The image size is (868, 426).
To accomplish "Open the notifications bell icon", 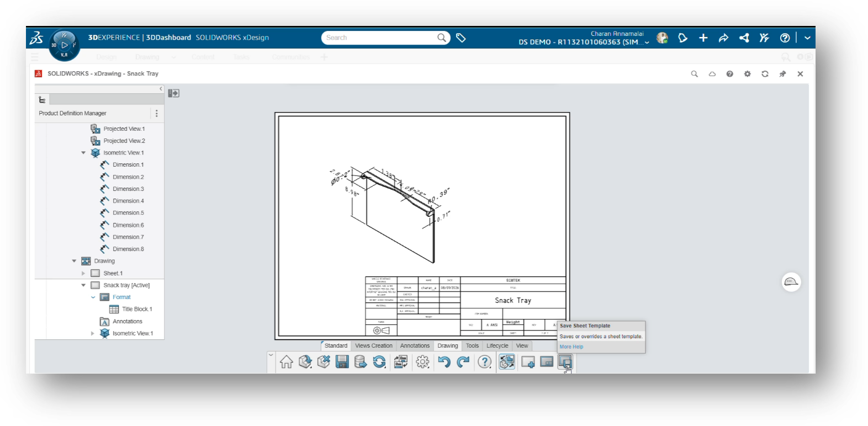I will click(x=683, y=38).
